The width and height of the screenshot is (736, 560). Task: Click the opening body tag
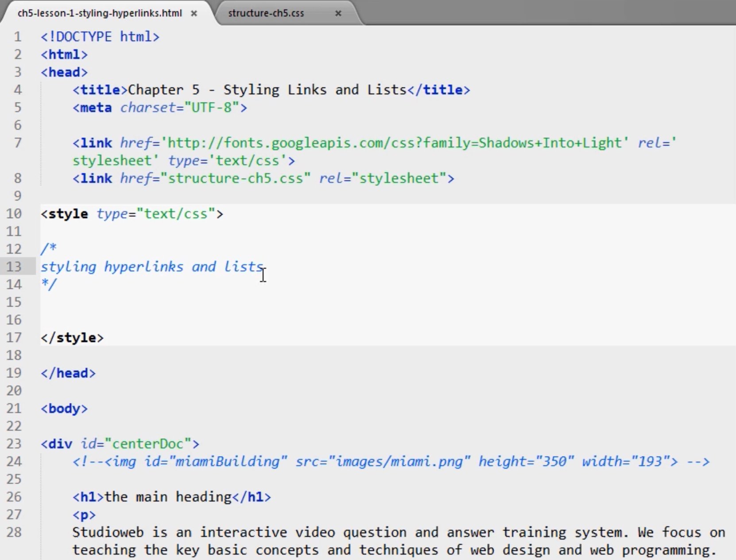pyautogui.click(x=64, y=409)
